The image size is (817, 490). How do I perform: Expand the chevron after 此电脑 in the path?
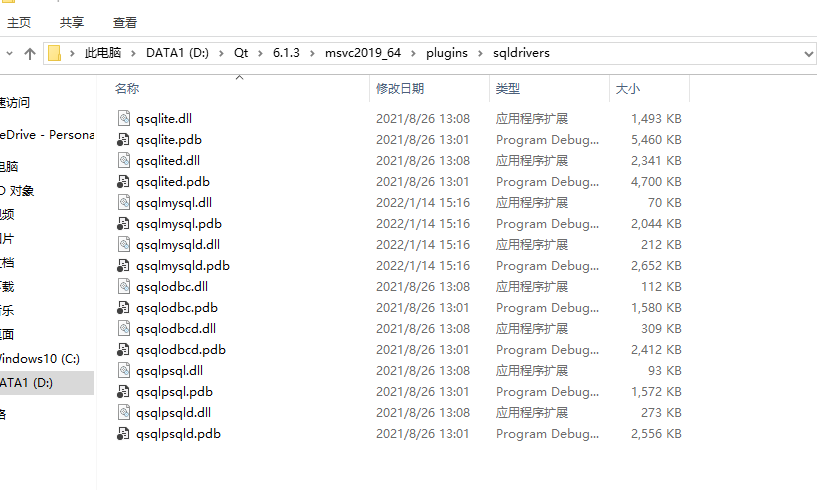(133, 53)
